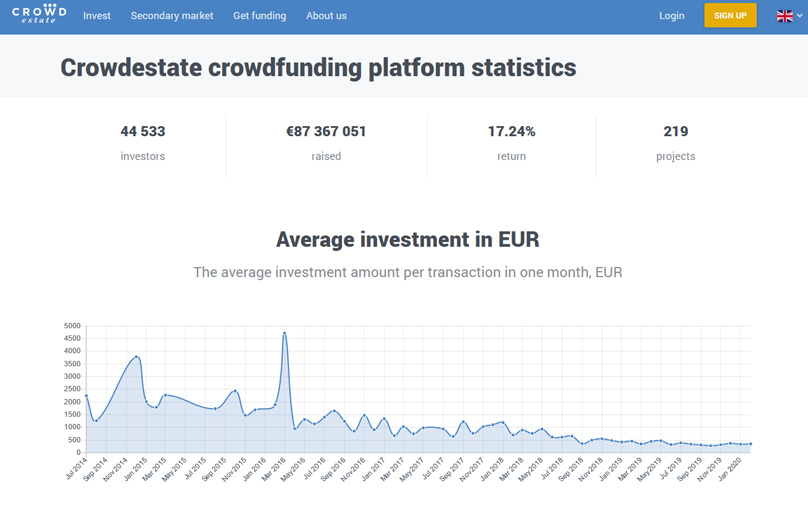Click the Login link
Screen dimensions: 808x520
(671, 15)
